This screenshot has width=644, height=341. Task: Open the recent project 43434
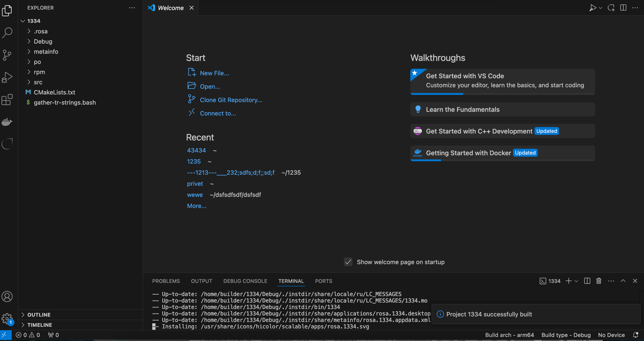coord(196,151)
